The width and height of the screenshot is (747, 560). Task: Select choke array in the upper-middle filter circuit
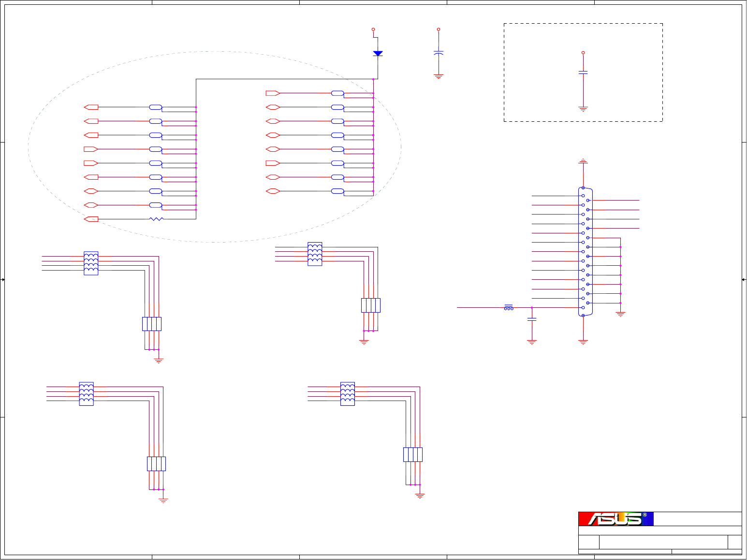(315, 254)
